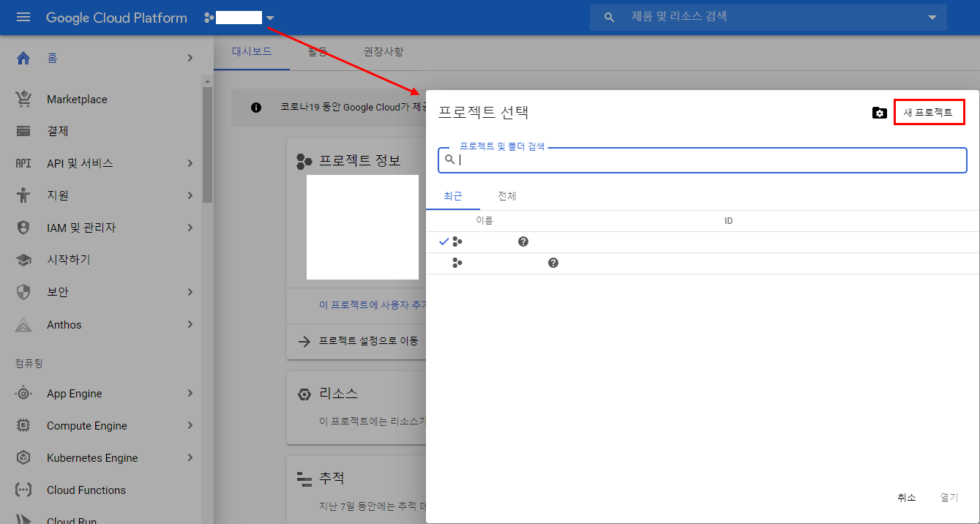This screenshot has height=524, width=980.
Task: Click the arrow icon beside 프로젝트 설정으로 이동
Action: [304, 341]
